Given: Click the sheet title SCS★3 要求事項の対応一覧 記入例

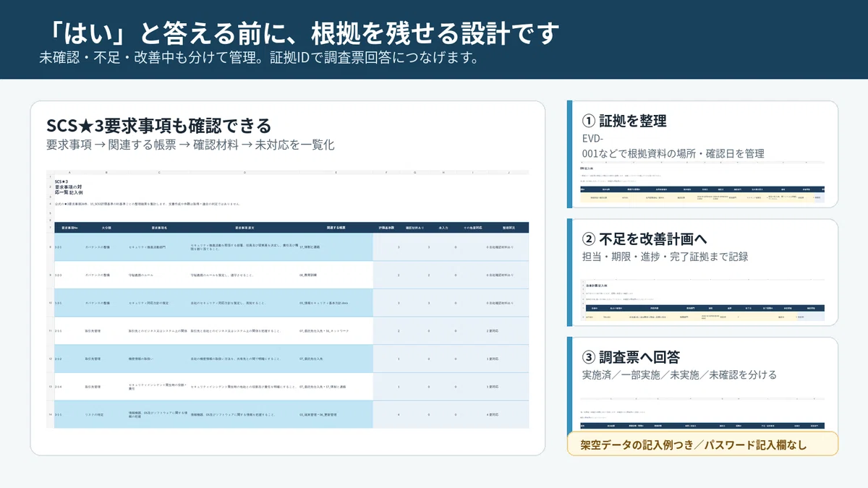Looking at the screenshot, I should [x=69, y=187].
